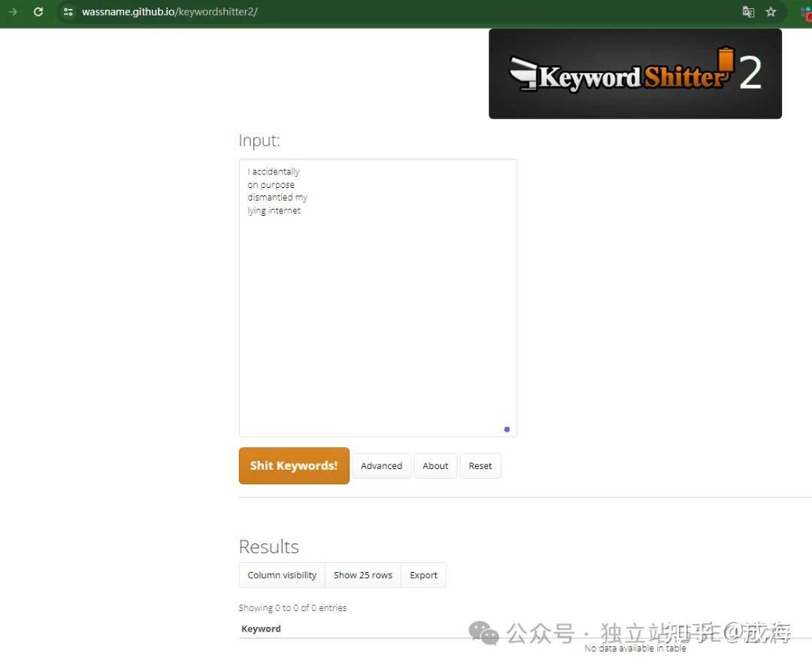This screenshot has height=666, width=812.
Task: Click the URL in the address bar
Action: tap(169, 11)
